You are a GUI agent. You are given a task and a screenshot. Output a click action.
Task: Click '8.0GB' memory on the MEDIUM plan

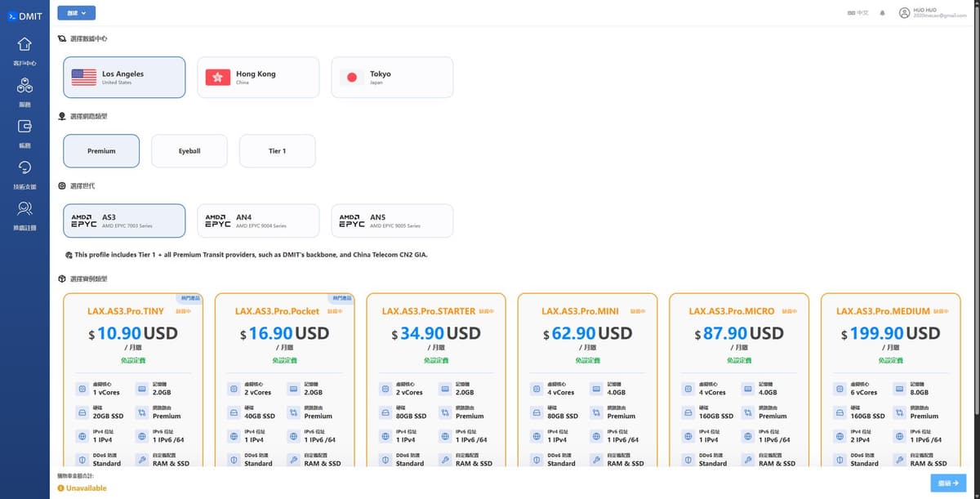click(x=920, y=392)
